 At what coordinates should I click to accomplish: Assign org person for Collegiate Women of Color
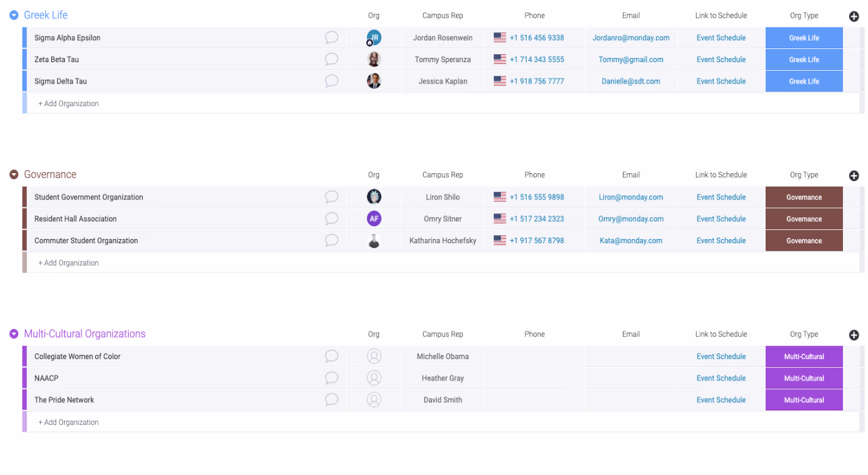374,357
